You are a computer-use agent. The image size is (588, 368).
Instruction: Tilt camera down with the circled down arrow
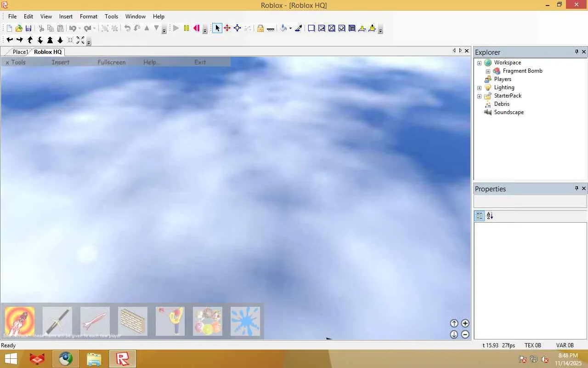(x=454, y=334)
